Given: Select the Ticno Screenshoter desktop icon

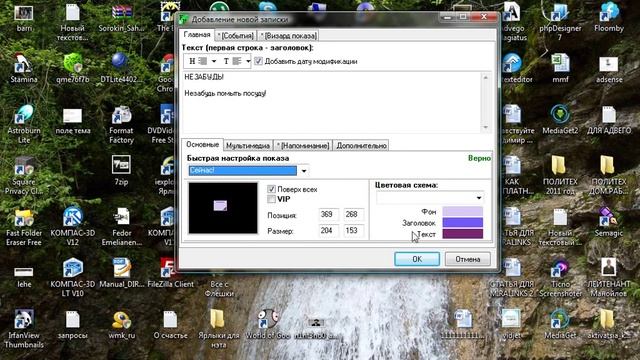Looking at the screenshot, I should coord(560,278).
